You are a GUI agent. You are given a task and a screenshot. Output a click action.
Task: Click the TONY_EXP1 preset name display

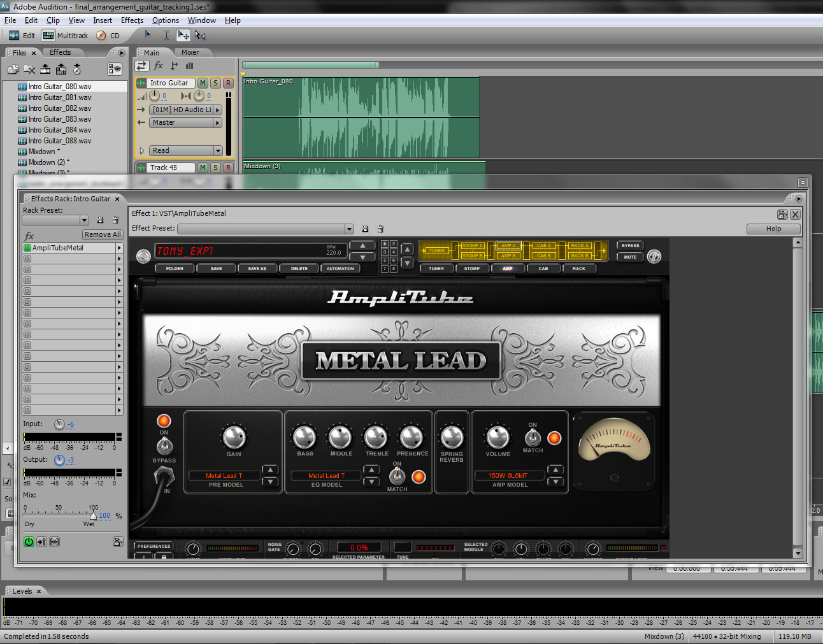click(x=250, y=251)
